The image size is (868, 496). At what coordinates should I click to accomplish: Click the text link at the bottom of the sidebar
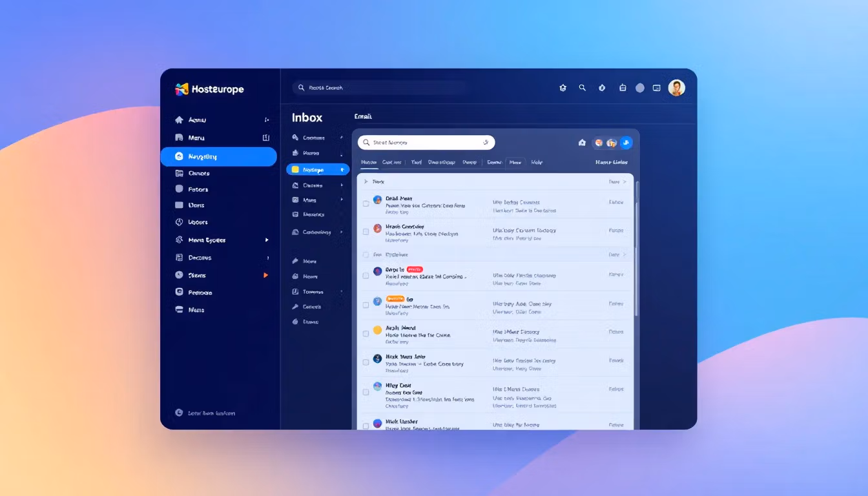pos(210,413)
